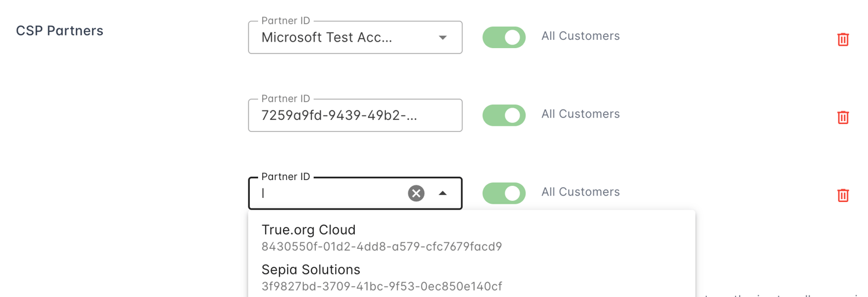
Task: Open Microsoft Test Acc partner dropdown arrow
Action: pyautogui.click(x=442, y=37)
